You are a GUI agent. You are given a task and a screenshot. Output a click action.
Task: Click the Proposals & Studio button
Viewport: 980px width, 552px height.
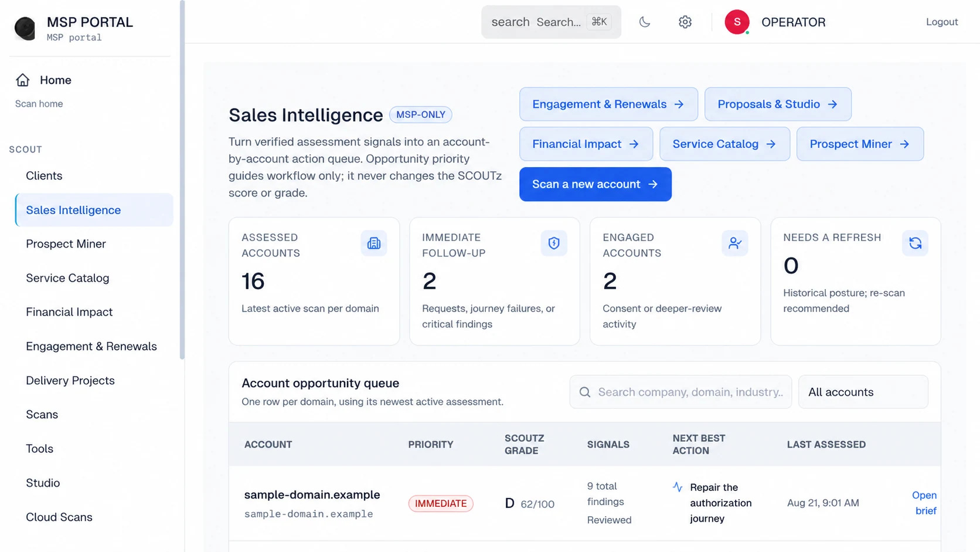coord(778,104)
